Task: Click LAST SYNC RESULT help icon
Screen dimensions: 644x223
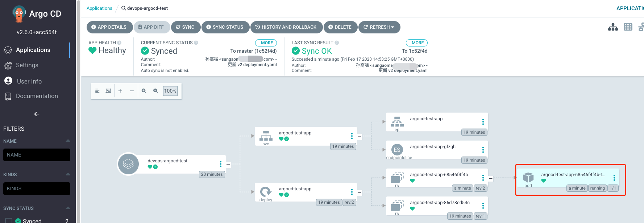Action: pyautogui.click(x=337, y=43)
